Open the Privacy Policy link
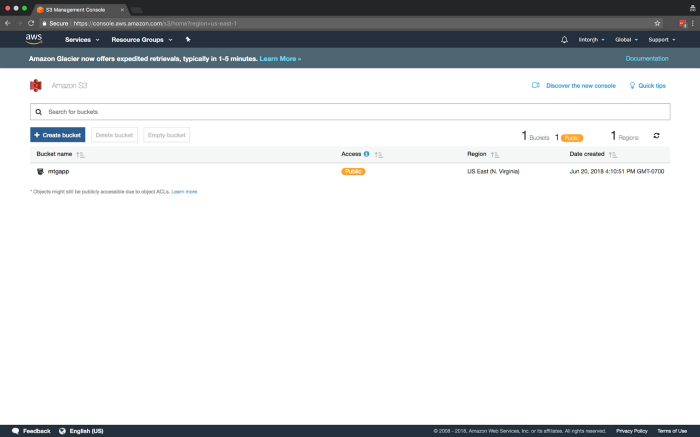700x437 pixels. tap(632, 431)
